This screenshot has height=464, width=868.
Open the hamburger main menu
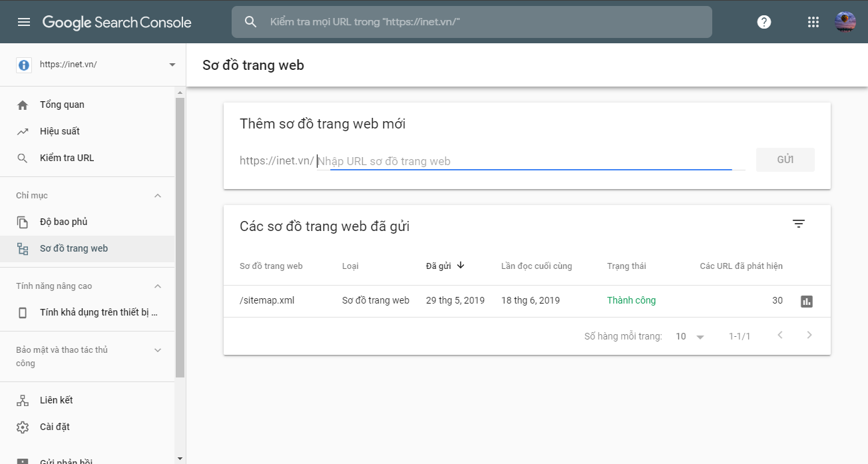pyautogui.click(x=24, y=22)
